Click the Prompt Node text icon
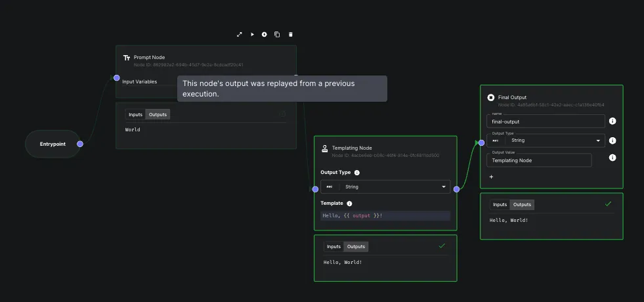The height and width of the screenshot is (302, 644). click(x=127, y=58)
